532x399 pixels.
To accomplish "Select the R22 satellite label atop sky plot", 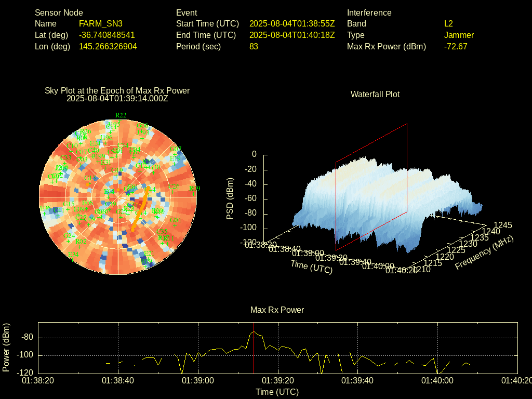I will pyautogui.click(x=121, y=115).
